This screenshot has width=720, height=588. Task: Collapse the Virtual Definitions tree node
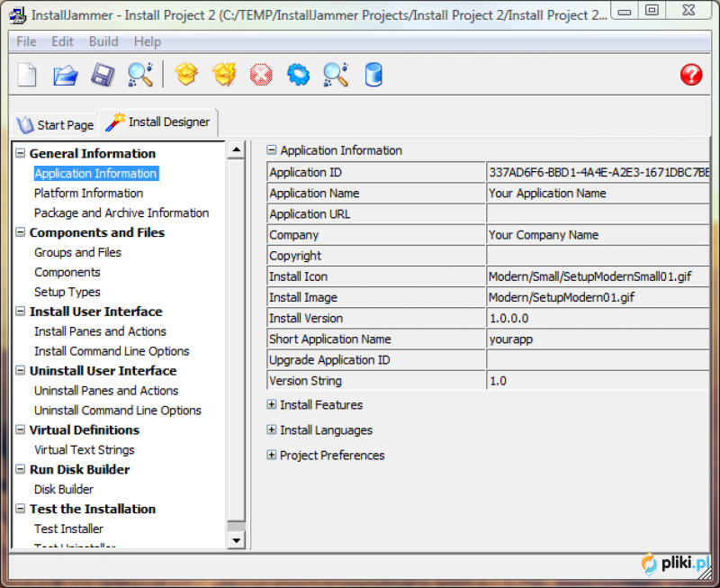20,430
